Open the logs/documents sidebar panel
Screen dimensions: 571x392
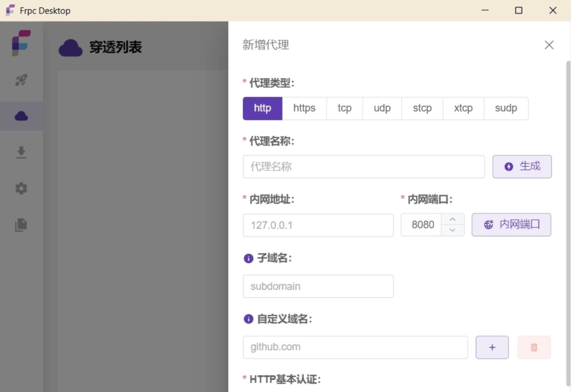click(21, 225)
